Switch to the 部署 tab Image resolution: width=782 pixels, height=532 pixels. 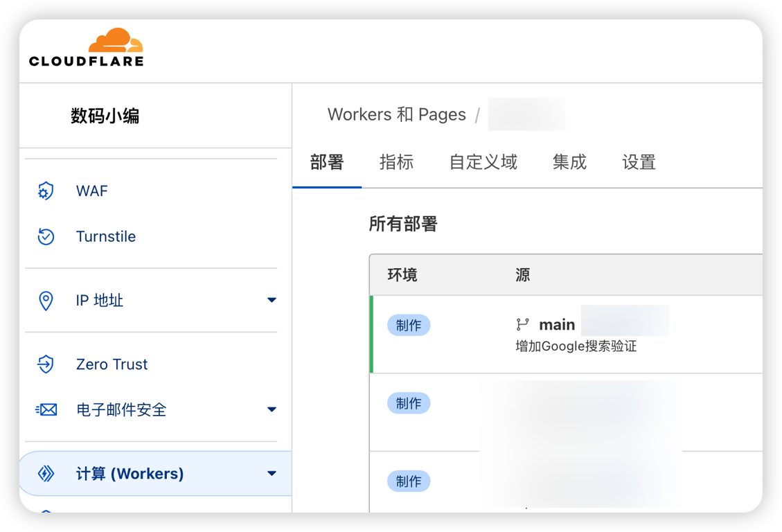tap(327, 162)
